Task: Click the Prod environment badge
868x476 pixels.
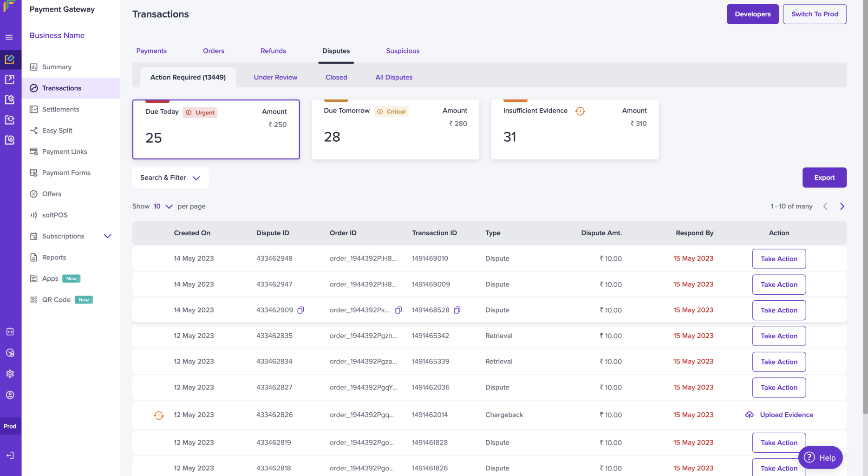Action: 10,426
